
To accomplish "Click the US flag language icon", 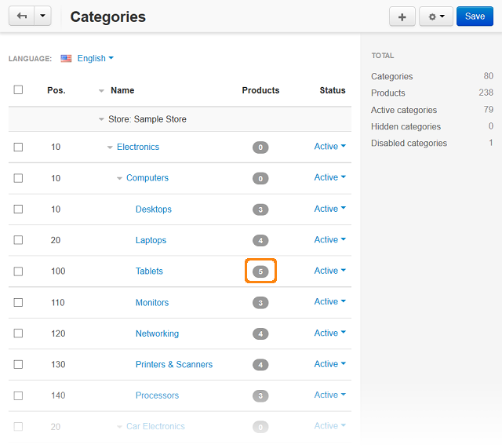I will [x=66, y=58].
